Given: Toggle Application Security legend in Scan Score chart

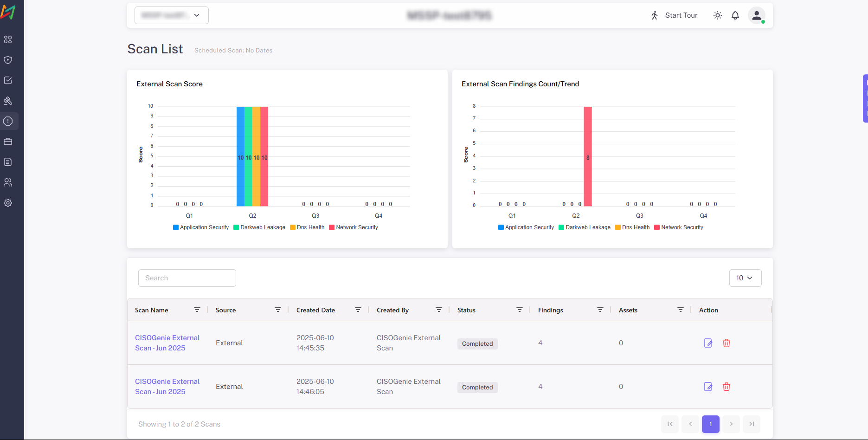Looking at the screenshot, I should click(x=201, y=227).
